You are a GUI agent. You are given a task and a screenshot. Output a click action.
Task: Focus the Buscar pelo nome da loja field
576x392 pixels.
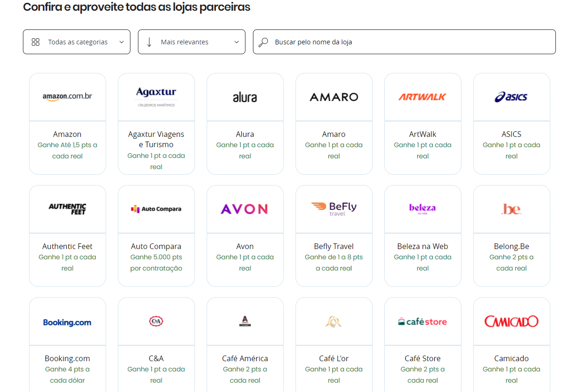click(x=411, y=42)
